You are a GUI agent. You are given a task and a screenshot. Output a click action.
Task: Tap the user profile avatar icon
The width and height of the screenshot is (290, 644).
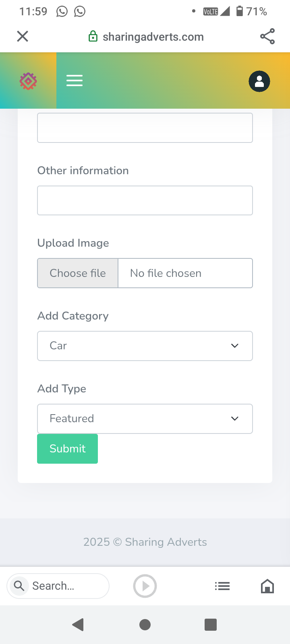point(259,81)
